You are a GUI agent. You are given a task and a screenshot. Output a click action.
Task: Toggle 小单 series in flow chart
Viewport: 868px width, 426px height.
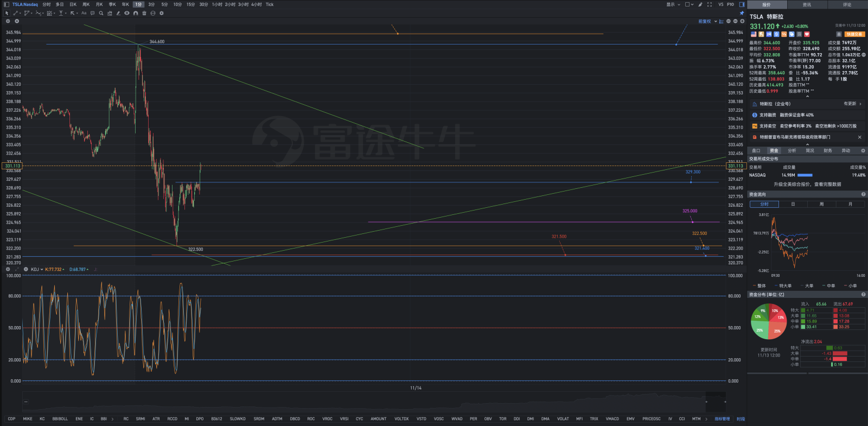click(x=850, y=285)
